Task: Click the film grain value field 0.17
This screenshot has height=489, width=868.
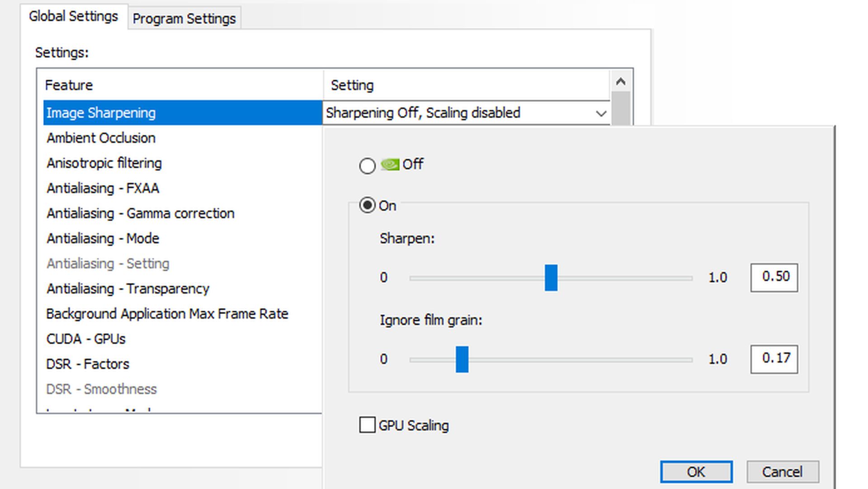Action: click(x=774, y=359)
